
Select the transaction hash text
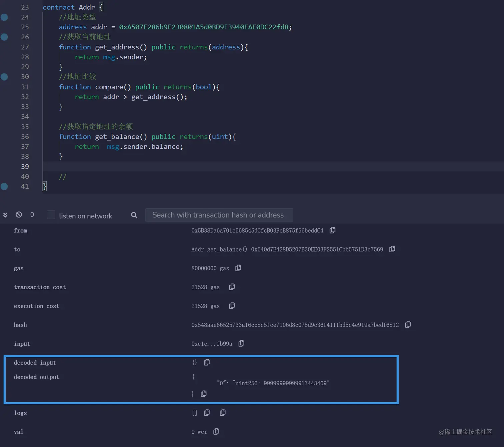click(295, 325)
